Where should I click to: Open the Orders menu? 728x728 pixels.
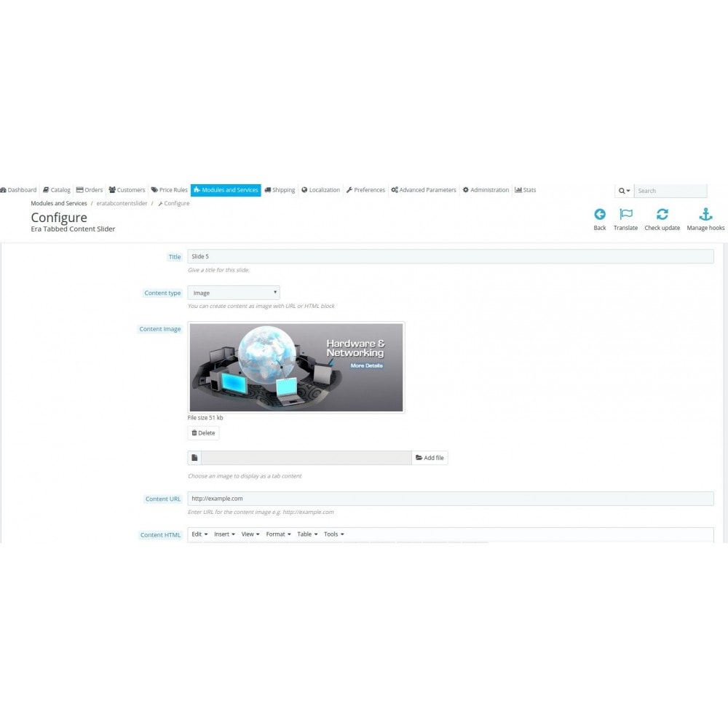point(90,190)
